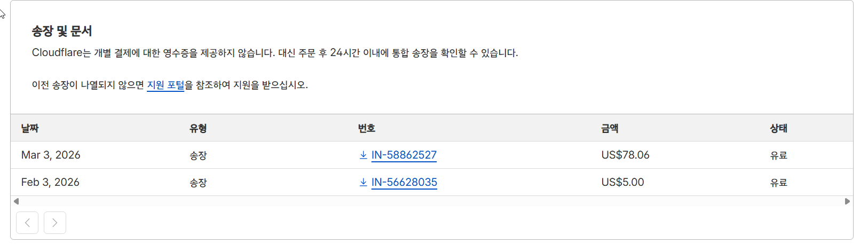868x251 pixels.
Task: Go to previous page with left chevron button
Action: [27, 223]
